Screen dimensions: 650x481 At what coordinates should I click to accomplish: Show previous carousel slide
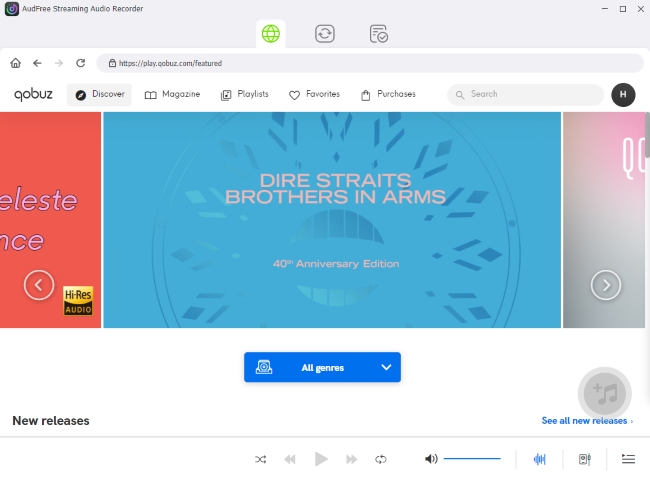pyautogui.click(x=39, y=285)
